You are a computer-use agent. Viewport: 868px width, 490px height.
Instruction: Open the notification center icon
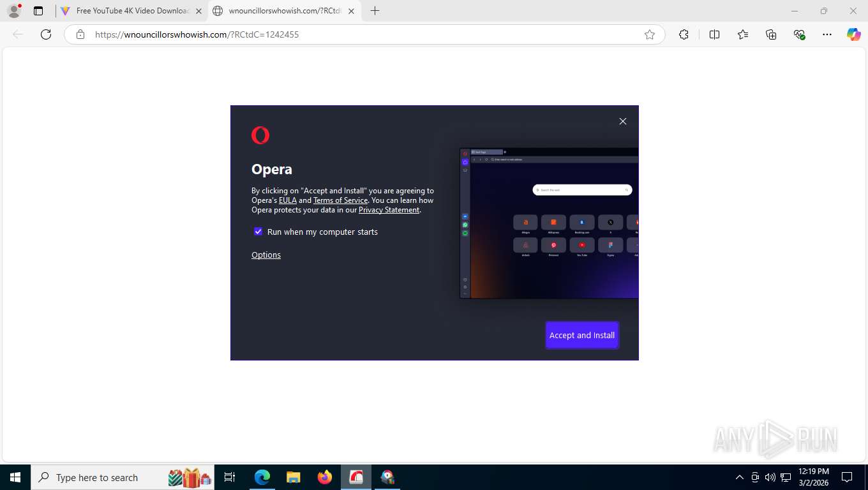(x=847, y=477)
